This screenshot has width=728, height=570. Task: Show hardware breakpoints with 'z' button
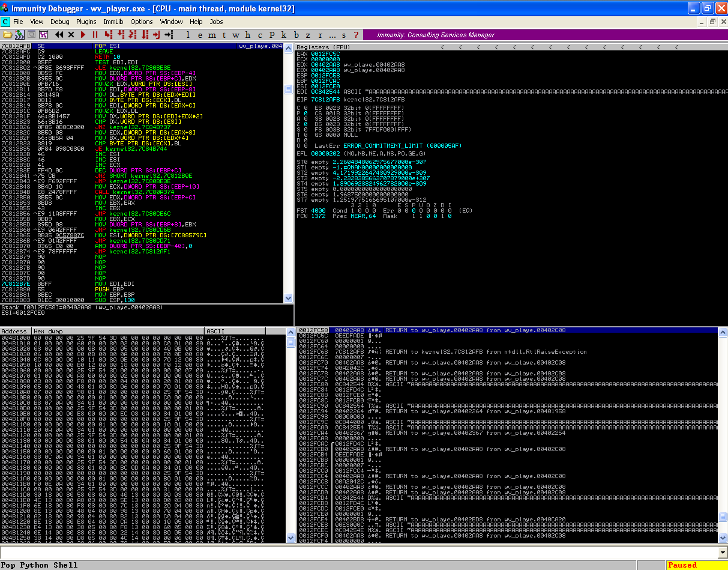coord(308,35)
